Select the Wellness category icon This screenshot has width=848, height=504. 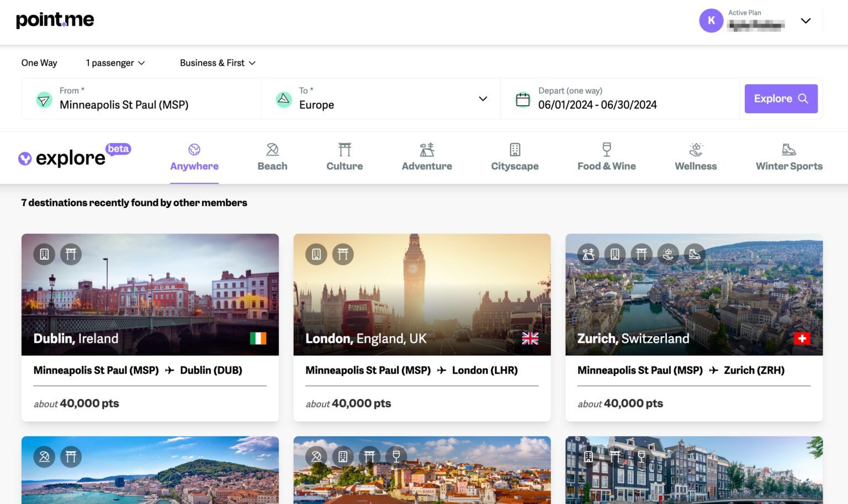[x=695, y=149]
